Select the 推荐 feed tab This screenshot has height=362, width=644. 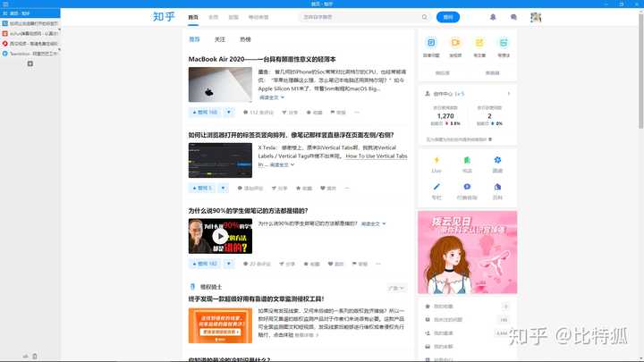pos(194,39)
